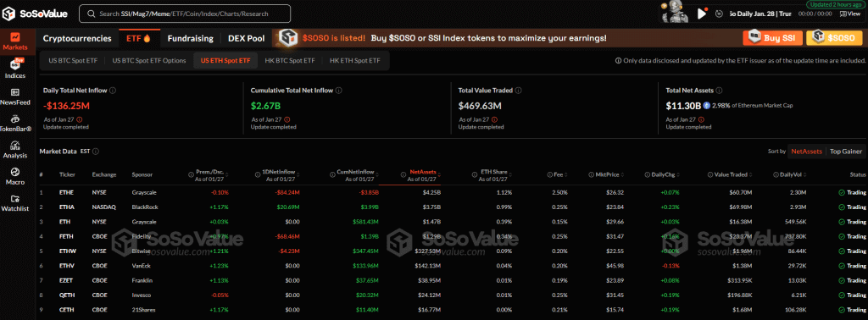
Task: Click info icon beside Cumulative Total Net Inflow
Action: [338, 90]
